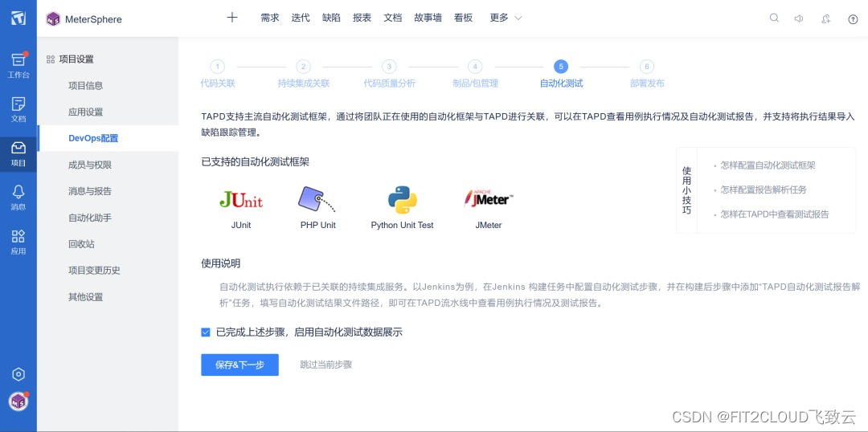This screenshot has height=432, width=868.
Task: Open the 看板 top menu
Action: point(464,18)
